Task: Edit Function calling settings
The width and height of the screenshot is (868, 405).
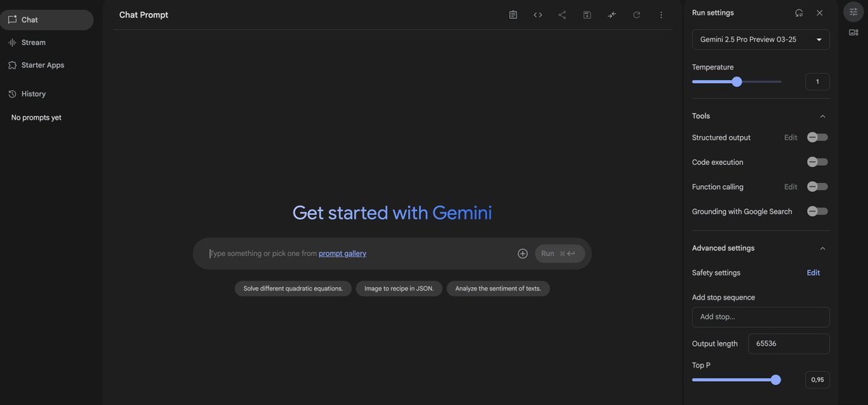Action: point(791,187)
